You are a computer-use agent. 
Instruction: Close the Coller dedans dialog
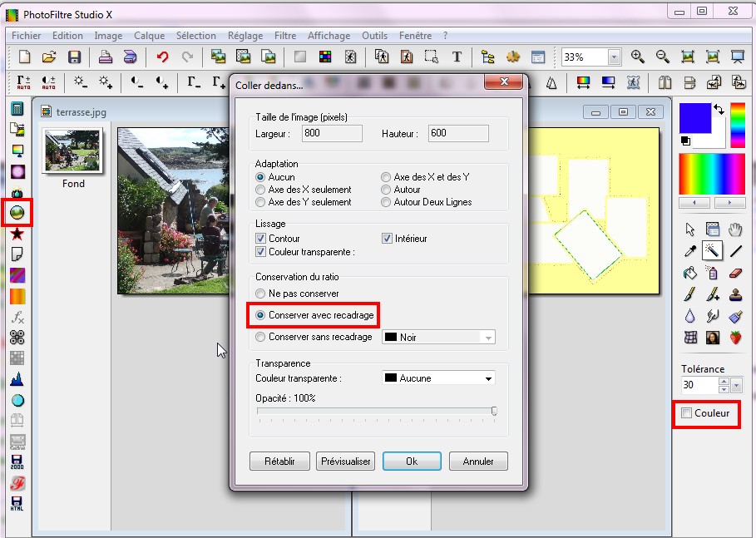(x=504, y=81)
